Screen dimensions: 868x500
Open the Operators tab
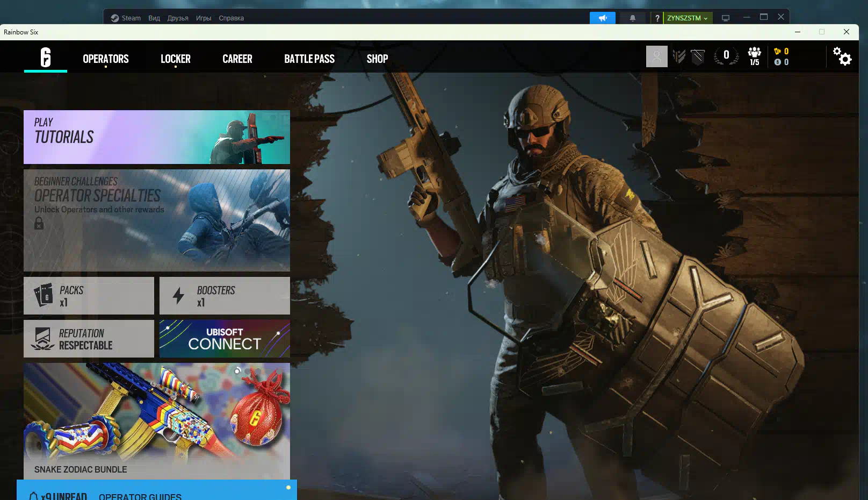pyautogui.click(x=106, y=59)
